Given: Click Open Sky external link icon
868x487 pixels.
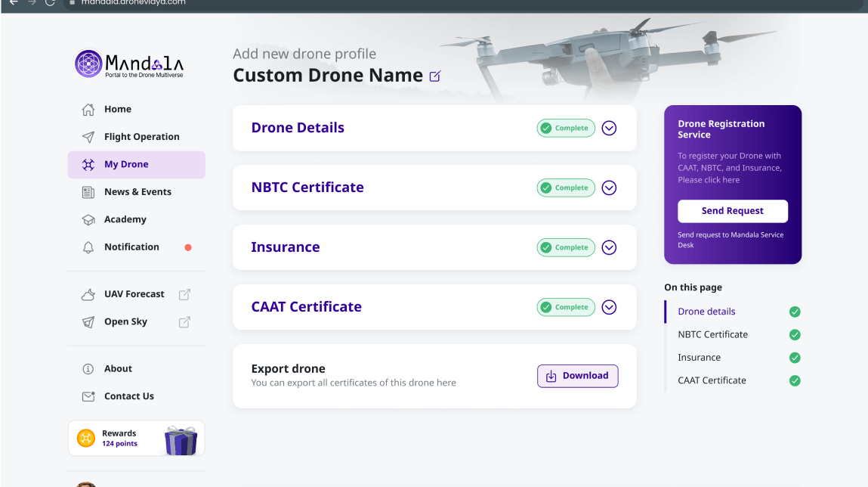Looking at the screenshot, I should (184, 322).
